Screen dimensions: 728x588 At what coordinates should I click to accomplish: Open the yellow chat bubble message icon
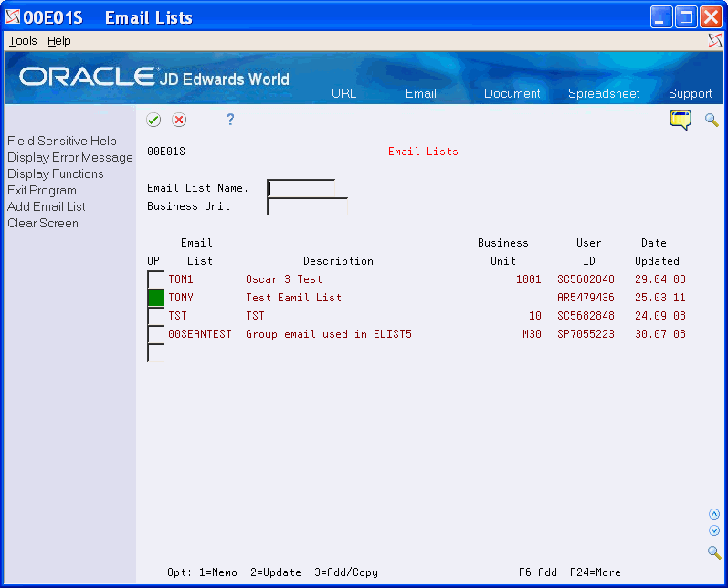coord(681,120)
